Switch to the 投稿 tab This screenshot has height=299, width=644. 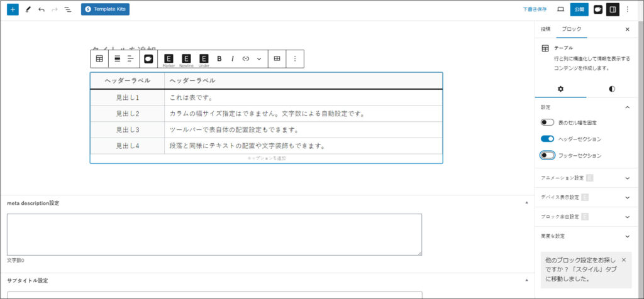545,30
